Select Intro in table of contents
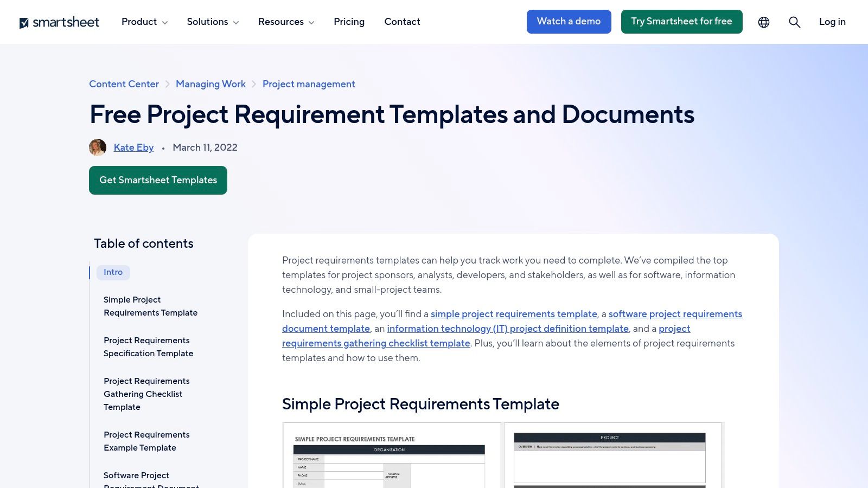This screenshot has height=488, width=868. point(113,272)
